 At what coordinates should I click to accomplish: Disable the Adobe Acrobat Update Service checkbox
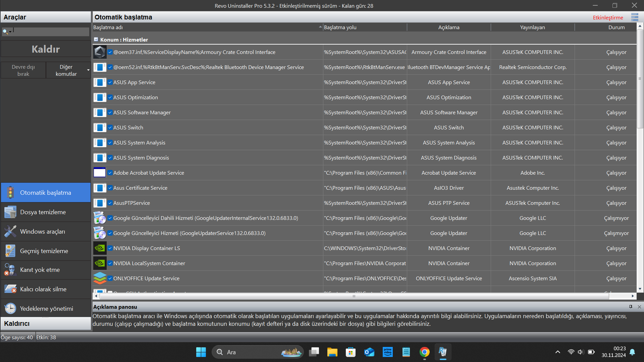(110, 173)
